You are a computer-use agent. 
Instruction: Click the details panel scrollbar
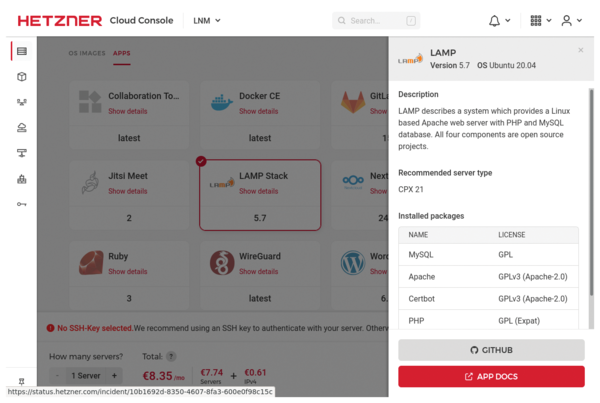[591, 191]
